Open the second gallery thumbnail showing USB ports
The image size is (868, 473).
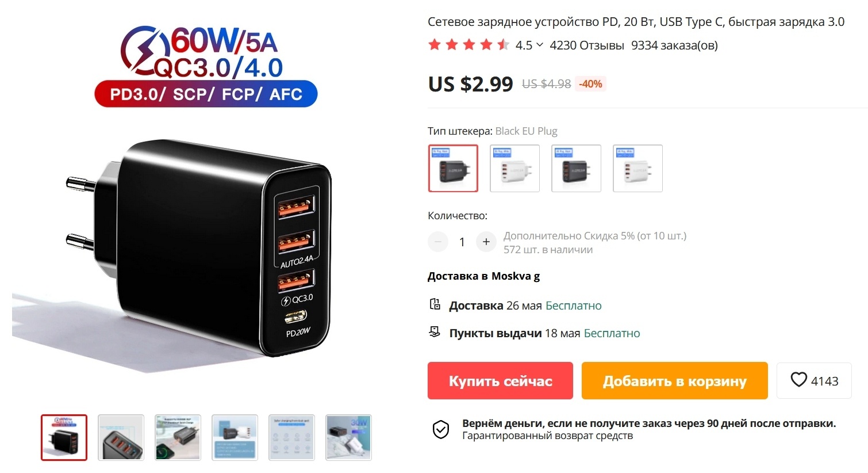point(121,437)
